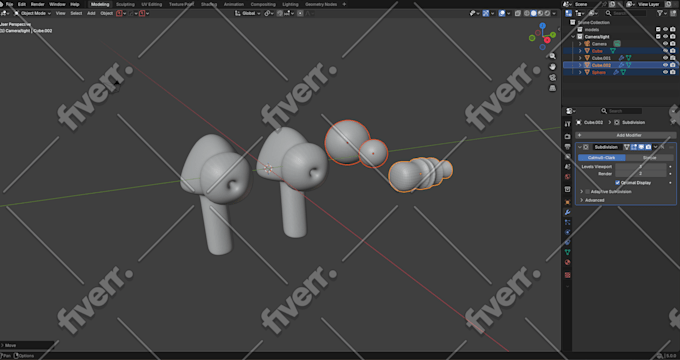Select rendered viewport shading mode icon
The image size is (680, 360).
(x=548, y=13)
